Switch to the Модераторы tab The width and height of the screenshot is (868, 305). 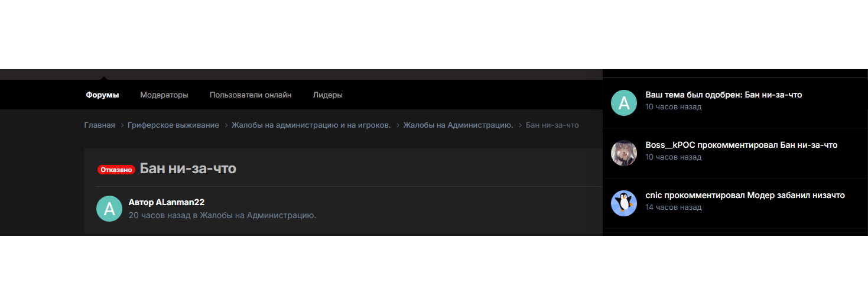coord(164,95)
